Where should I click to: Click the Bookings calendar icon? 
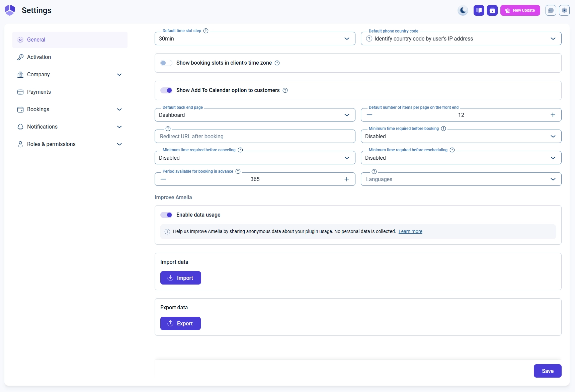click(20, 109)
